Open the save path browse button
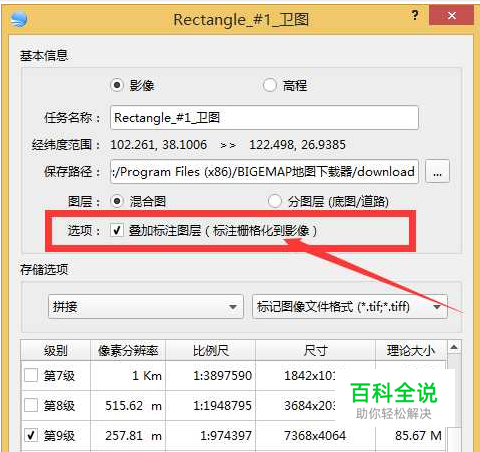The width and height of the screenshot is (480, 452). (437, 172)
